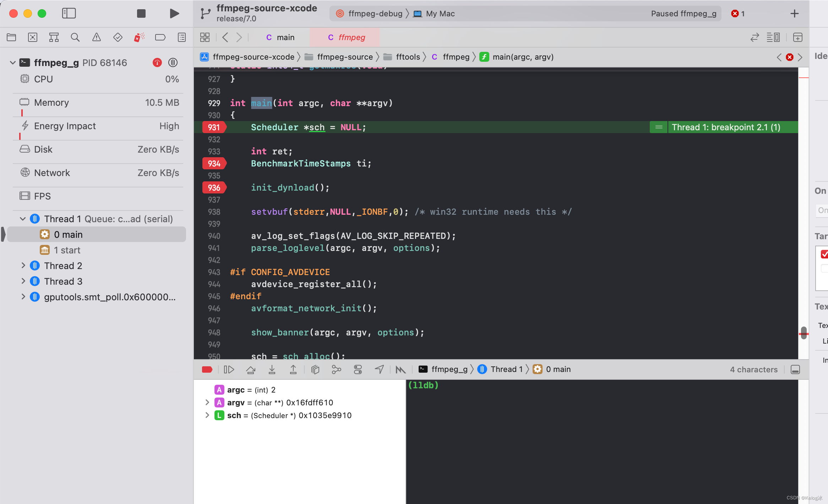Debug the view hierarchy
Screen dimensions: 828x504
(x=315, y=369)
